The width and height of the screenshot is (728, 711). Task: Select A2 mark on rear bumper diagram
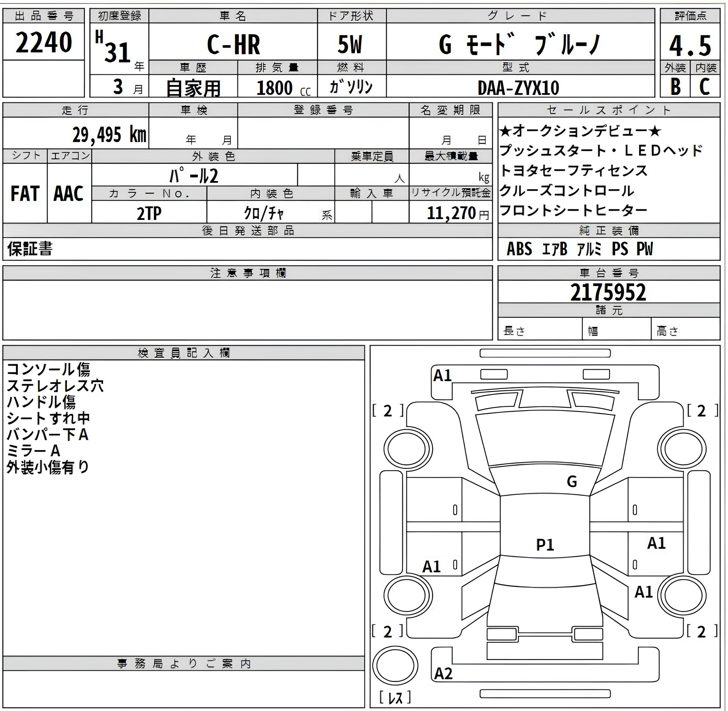coord(443,674)
